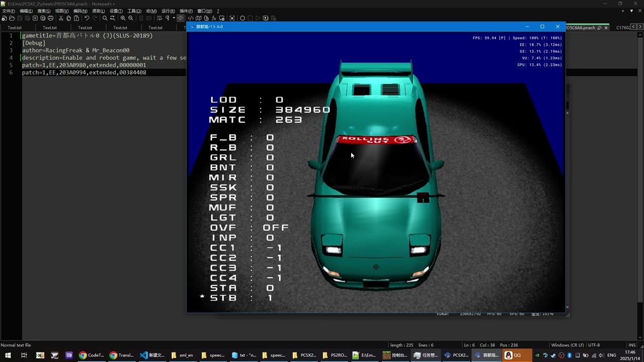The width and height of the screenshot is (644, 362).
Task: Click the Zoom In icon in Notepad++
Action: (x=123, y=18)
